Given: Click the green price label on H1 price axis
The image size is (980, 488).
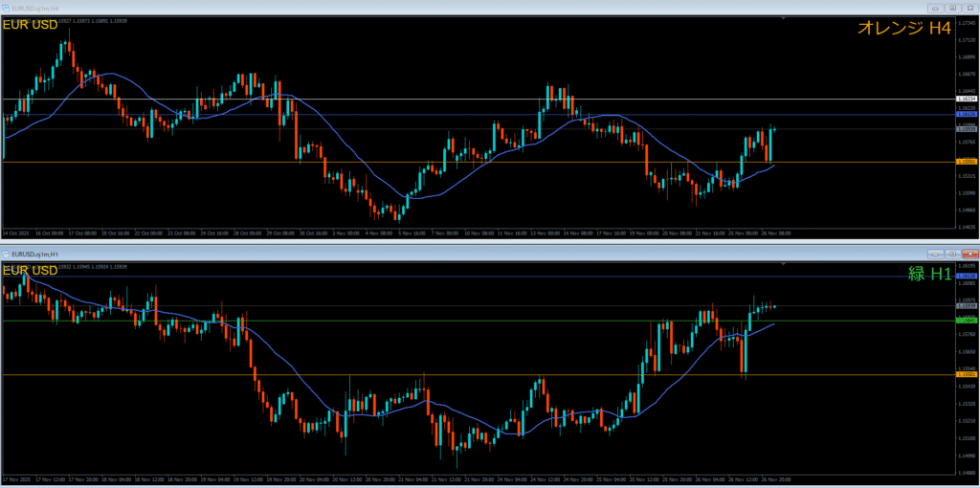Looking at the screenshot, I should pos(966,321).
